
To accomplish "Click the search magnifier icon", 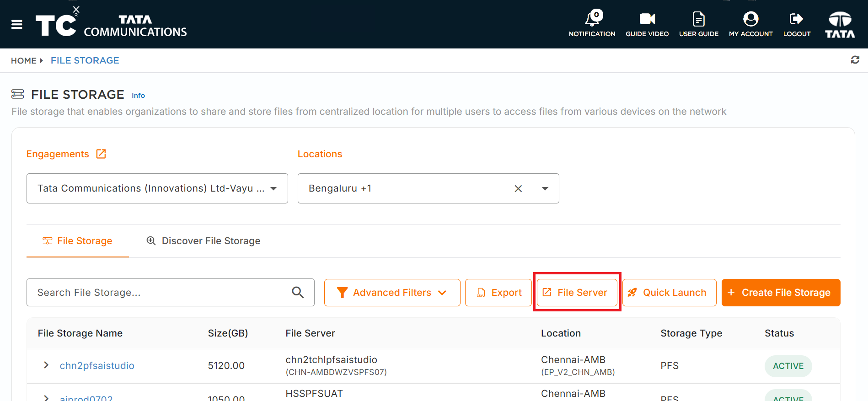I will tap(298, 292).
